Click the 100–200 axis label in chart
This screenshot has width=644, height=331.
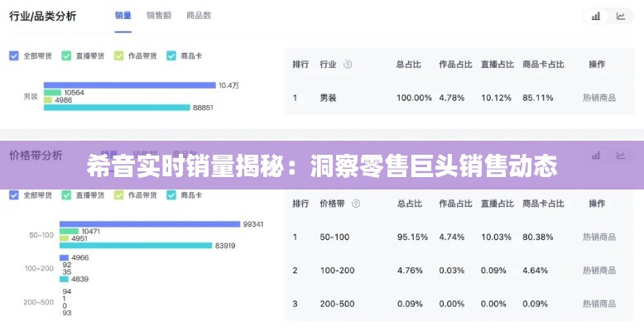39,268
